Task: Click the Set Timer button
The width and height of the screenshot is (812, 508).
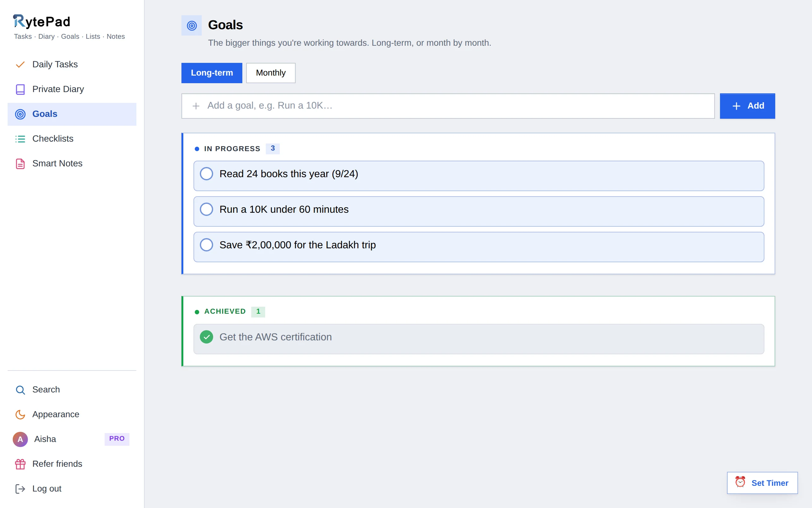Action: [762, 483]
